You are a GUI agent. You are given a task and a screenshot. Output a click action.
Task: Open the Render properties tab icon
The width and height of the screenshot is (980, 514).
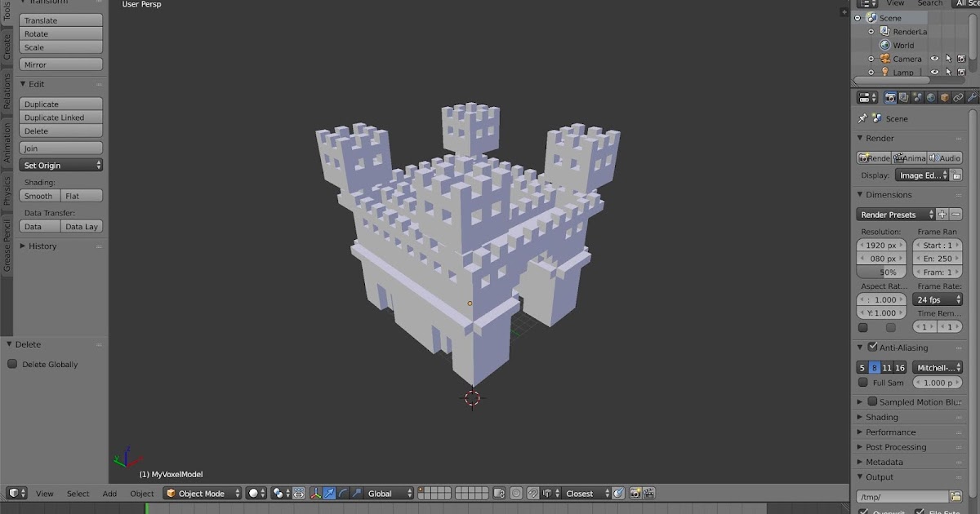[x=890, y=98]
